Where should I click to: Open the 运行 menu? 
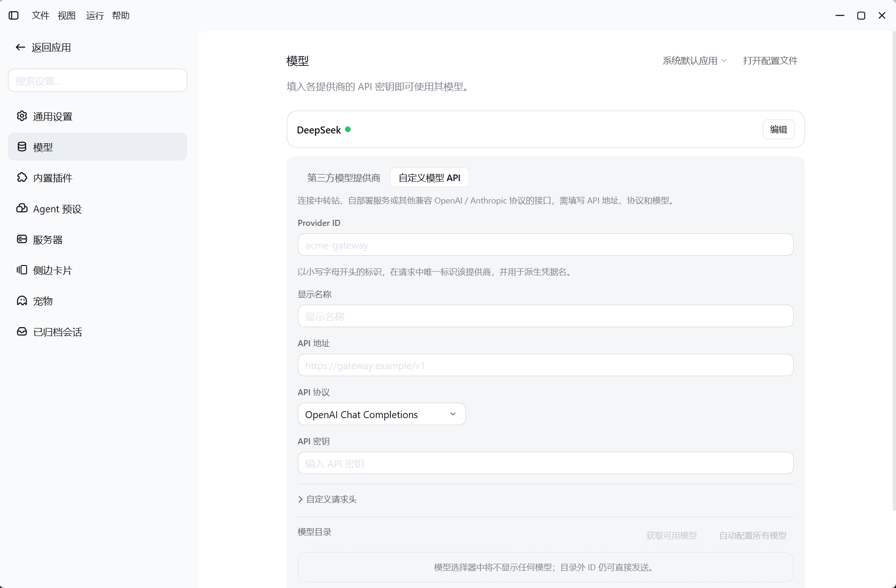[x=95, y=15]
